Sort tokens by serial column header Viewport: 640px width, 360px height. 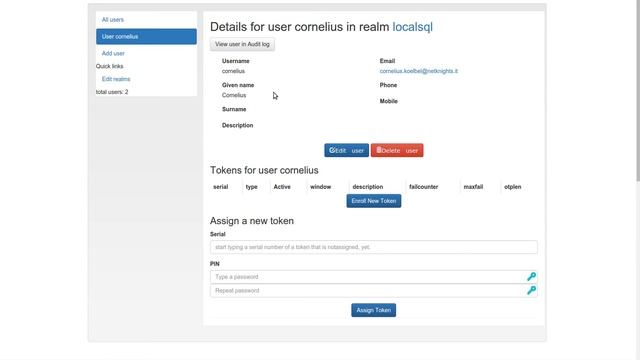tap(220, 187)
